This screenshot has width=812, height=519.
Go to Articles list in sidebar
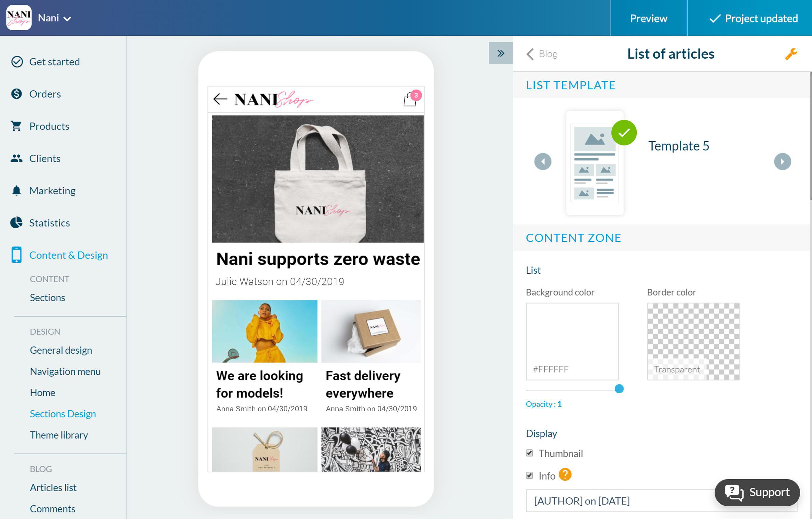pyautogui.click(x=53, y=487)
